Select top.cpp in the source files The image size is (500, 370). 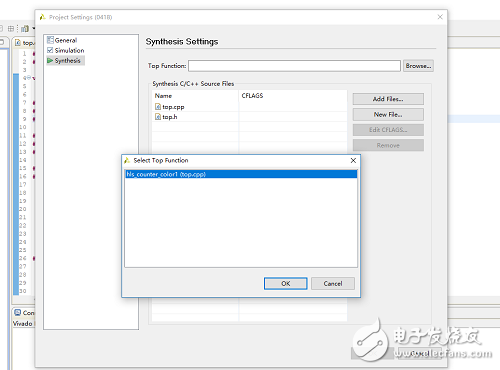[x=173, y=107]
